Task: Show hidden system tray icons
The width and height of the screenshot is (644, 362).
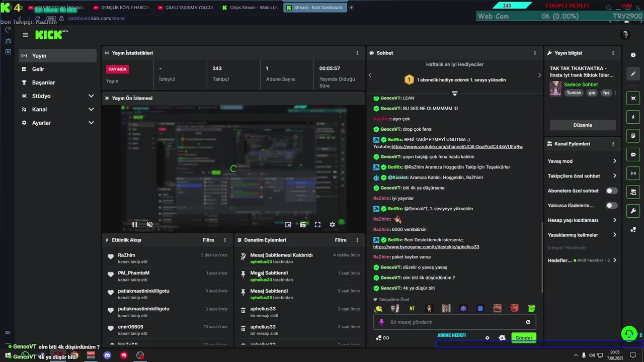Action: click(x=576, y=355)
